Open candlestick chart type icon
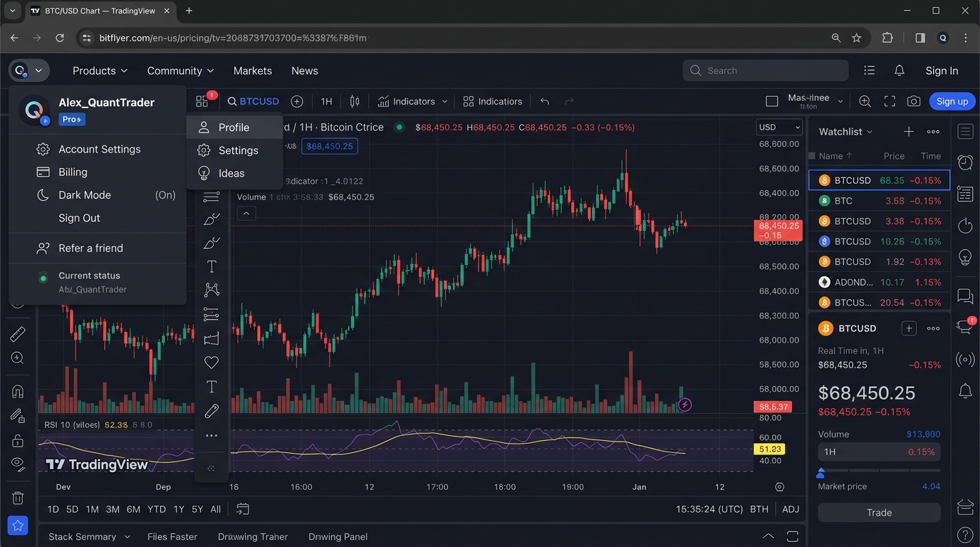Image resolution: width=980 pixels, height=547 pixels. click(355, 101)
